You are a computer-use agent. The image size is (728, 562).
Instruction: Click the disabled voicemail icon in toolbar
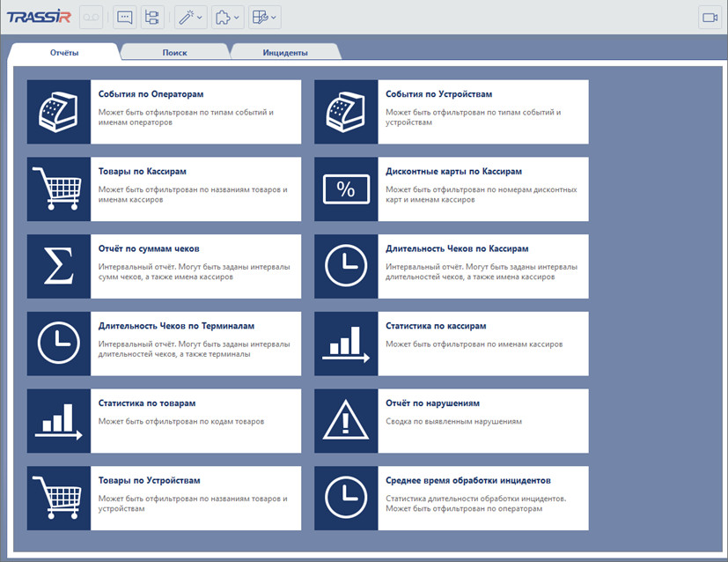[92, 17]
